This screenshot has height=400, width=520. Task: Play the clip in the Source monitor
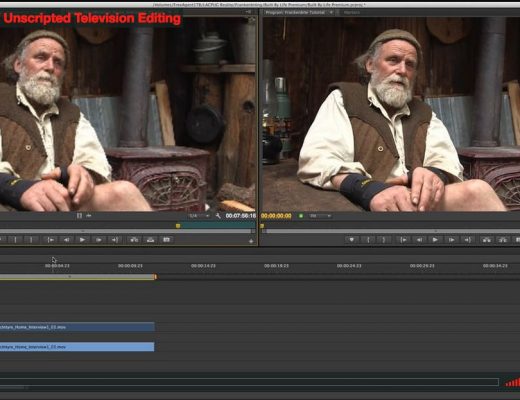82,240
